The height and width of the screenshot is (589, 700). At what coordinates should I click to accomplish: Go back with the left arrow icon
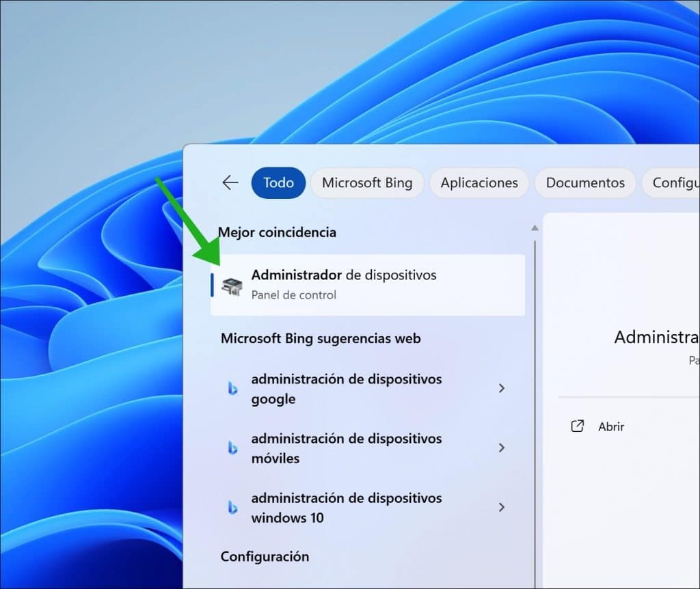(x=230, y=182)
